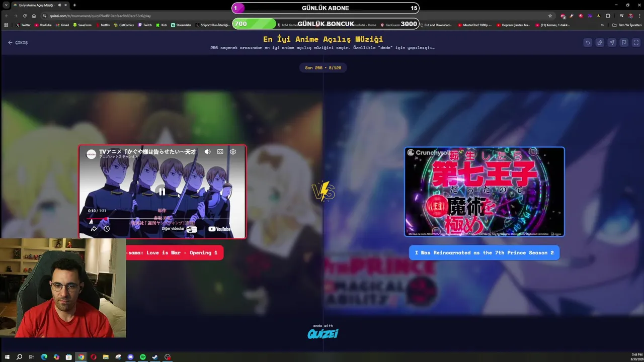
Task: Open the Chrome three-dot menu
Action: point(639,16)
